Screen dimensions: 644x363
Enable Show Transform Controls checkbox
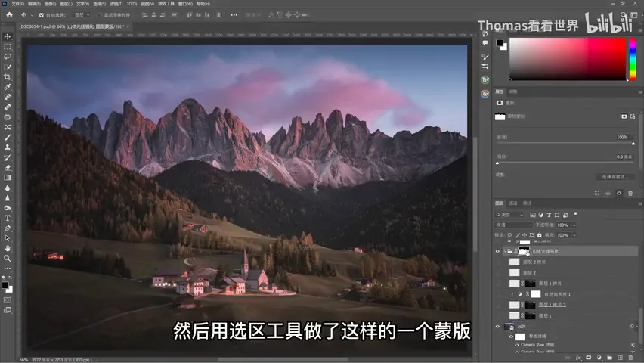tap(99, 15)
